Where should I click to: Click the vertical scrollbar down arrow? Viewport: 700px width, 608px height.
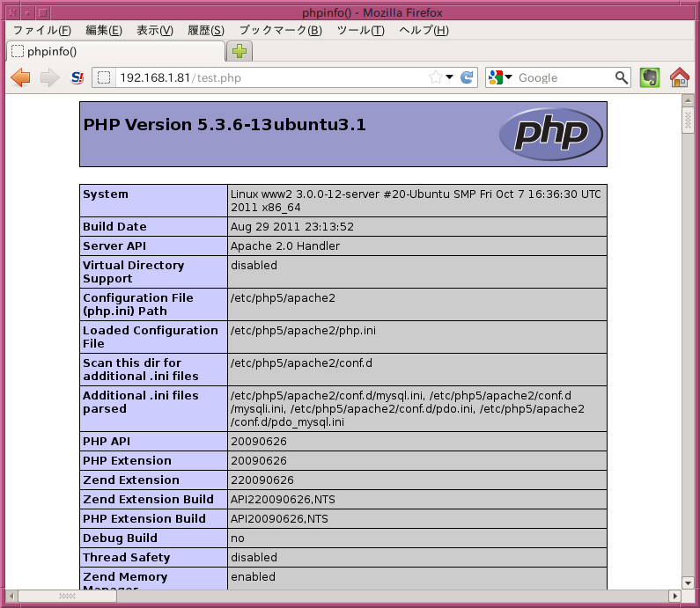click(688, 582)
